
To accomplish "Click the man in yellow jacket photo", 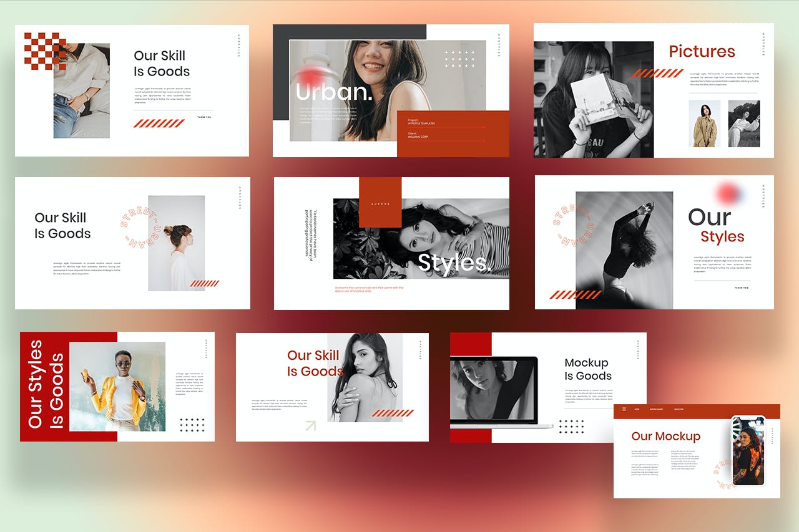I will coord(117,386).
